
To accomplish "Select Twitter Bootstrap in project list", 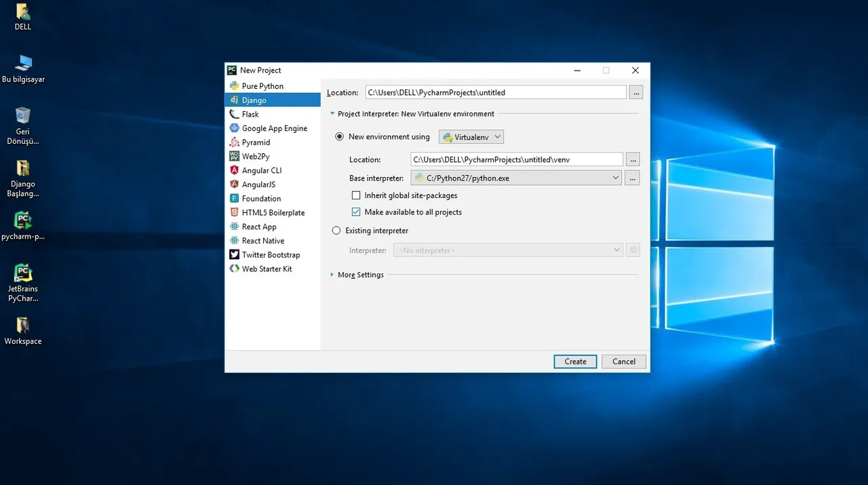I will click(x=273, y=254).
